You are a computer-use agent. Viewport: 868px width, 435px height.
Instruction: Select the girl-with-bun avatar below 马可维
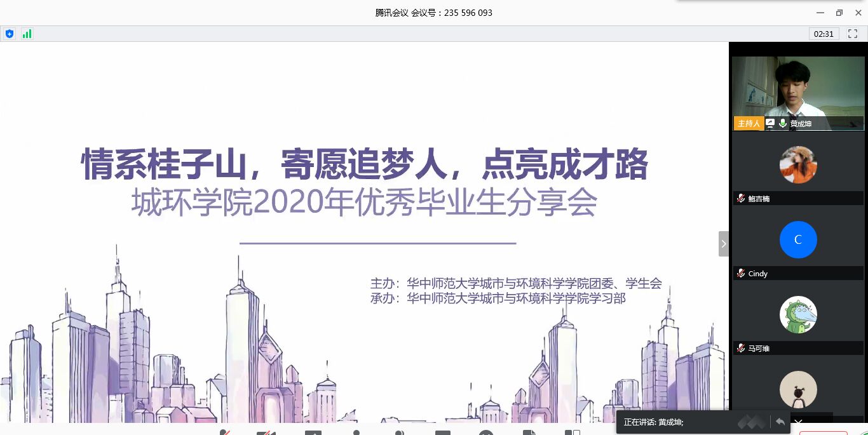pyautogui.click(x=798, y=389)
